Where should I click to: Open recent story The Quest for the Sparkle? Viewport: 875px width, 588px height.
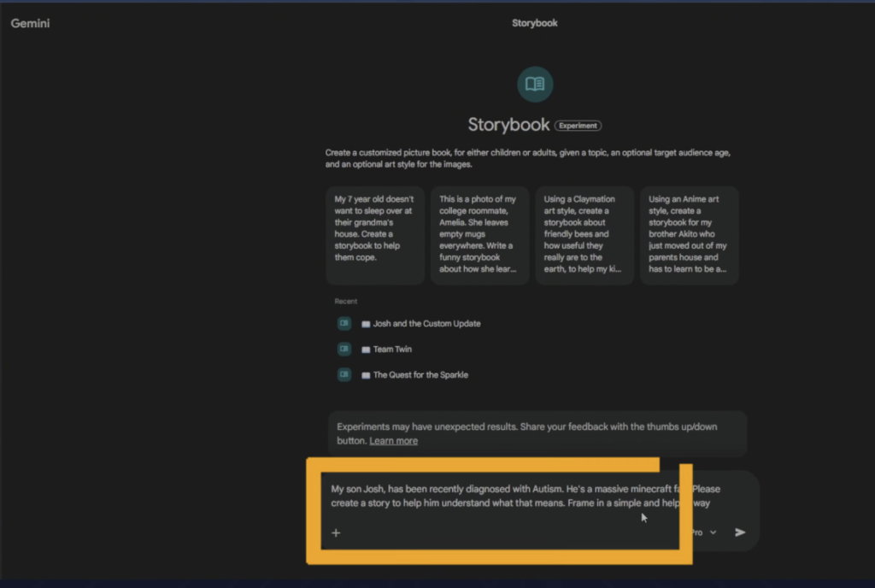coord(420,374)
